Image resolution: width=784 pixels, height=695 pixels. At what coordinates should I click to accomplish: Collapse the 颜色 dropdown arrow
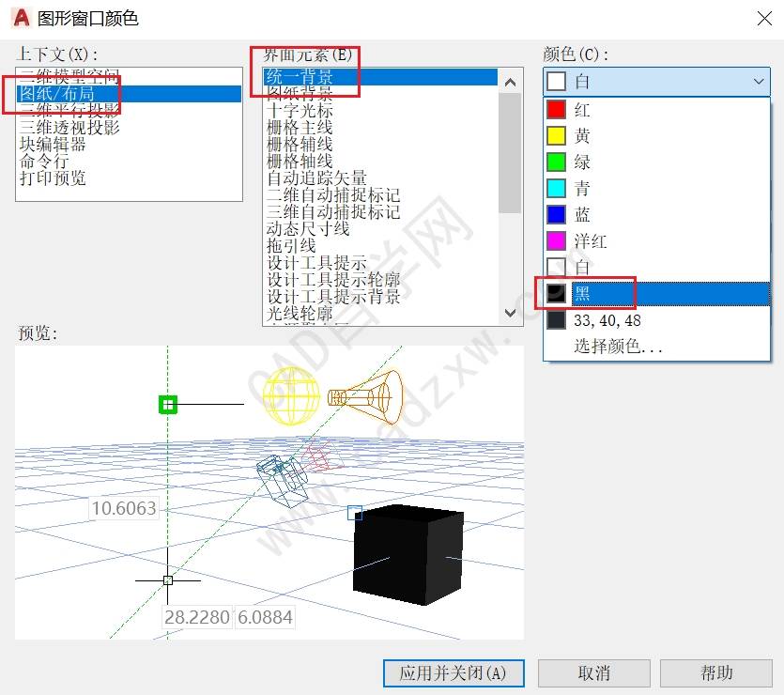coord(760,83)
